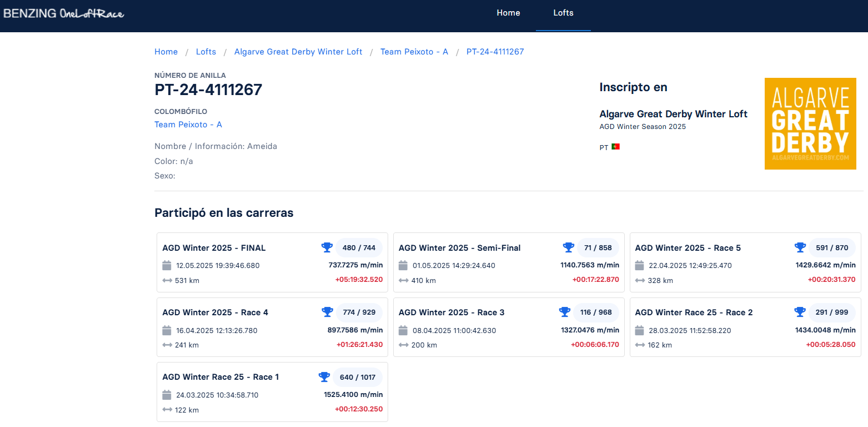Click the BENZING OneLoftRace logo
This screenshot has width=868, height=427.
click(x=64, y=13)
